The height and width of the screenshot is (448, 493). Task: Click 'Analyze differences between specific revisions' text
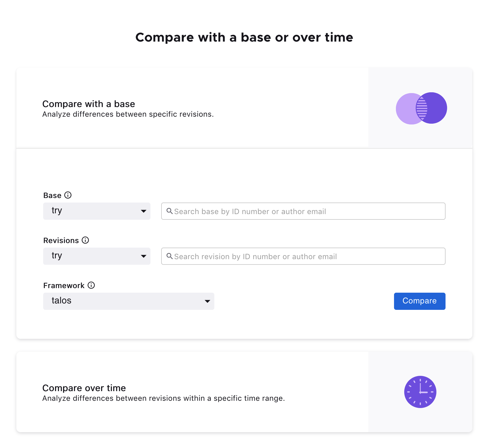point(128,114)
